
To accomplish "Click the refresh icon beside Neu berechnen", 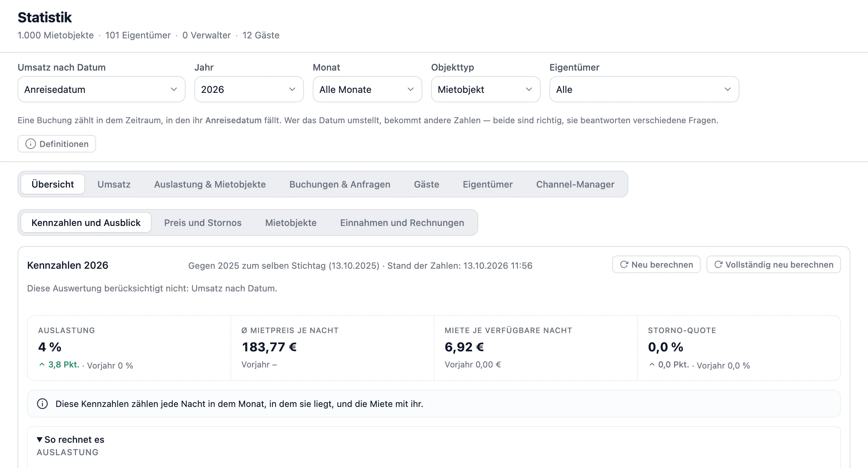I will (624, 264).
